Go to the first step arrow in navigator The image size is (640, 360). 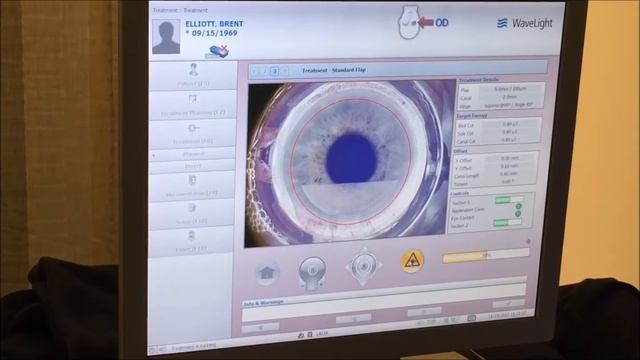pyautogui.click(x=255, y=71)
